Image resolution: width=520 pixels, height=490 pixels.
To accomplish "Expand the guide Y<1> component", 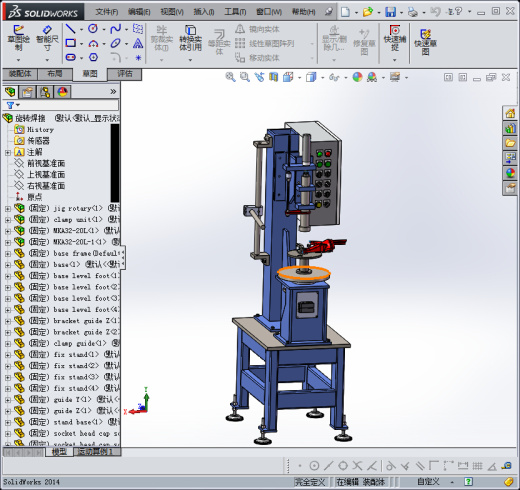I will [x=8, y=400].
